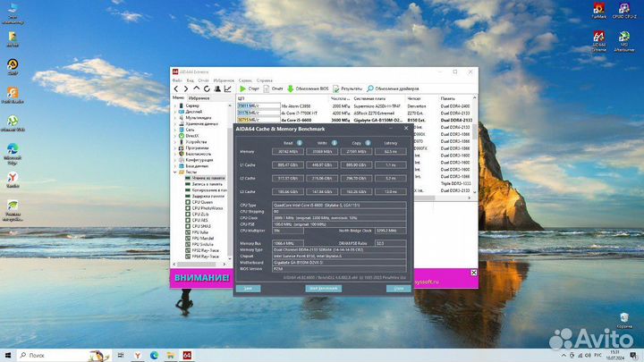Viewport: 644px width, 362px height.
Task: Open the Windows Start menu
Action: 7,355
